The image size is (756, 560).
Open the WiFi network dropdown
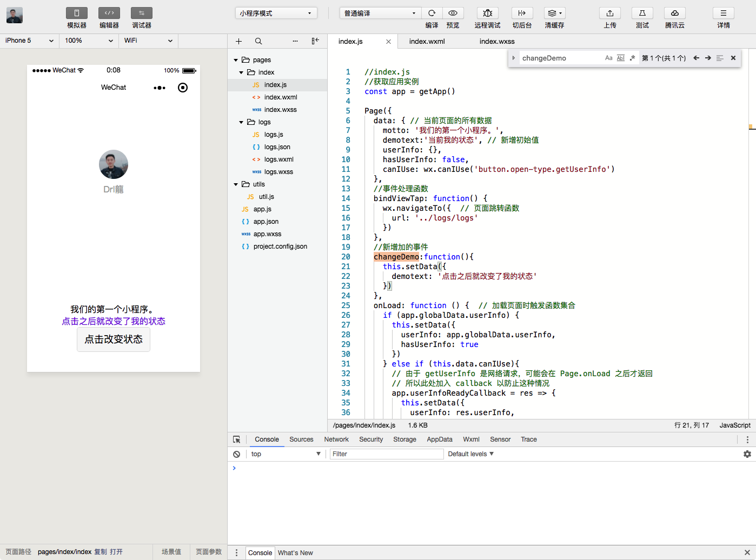(148, 41)
